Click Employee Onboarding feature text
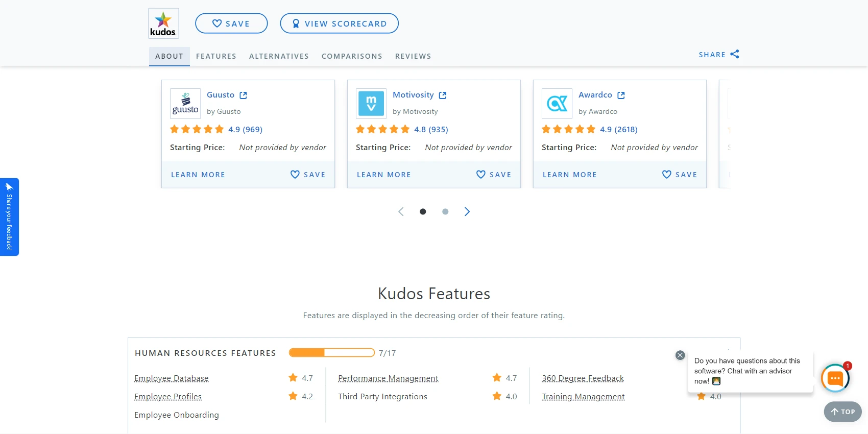 177,415
